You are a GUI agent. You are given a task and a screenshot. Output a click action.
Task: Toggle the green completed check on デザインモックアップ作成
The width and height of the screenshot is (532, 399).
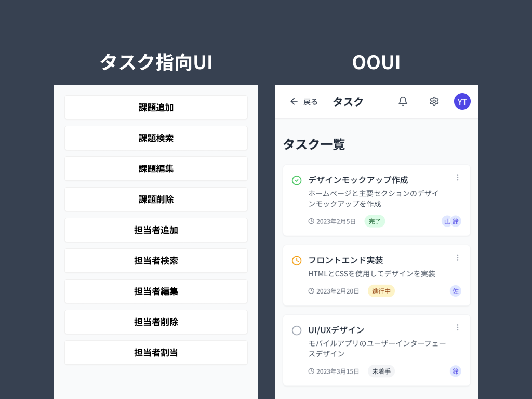pyautogui.click(x=297, y=180)
